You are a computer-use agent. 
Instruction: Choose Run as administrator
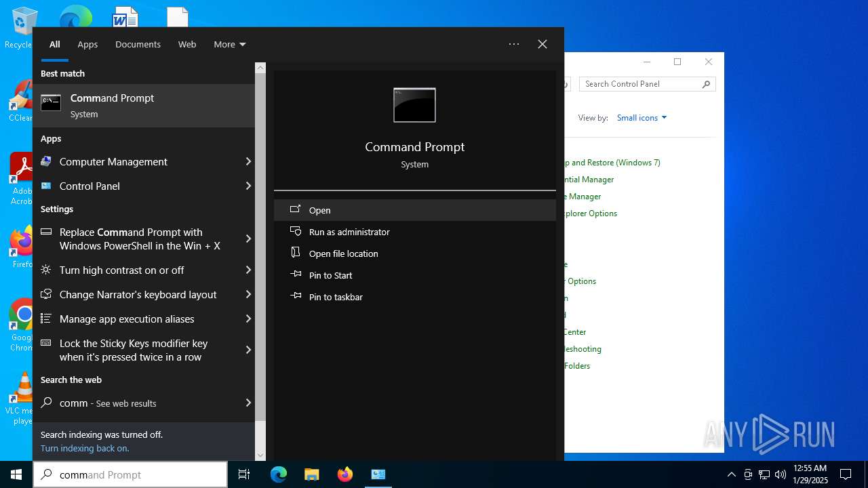(x=415, y=232)
